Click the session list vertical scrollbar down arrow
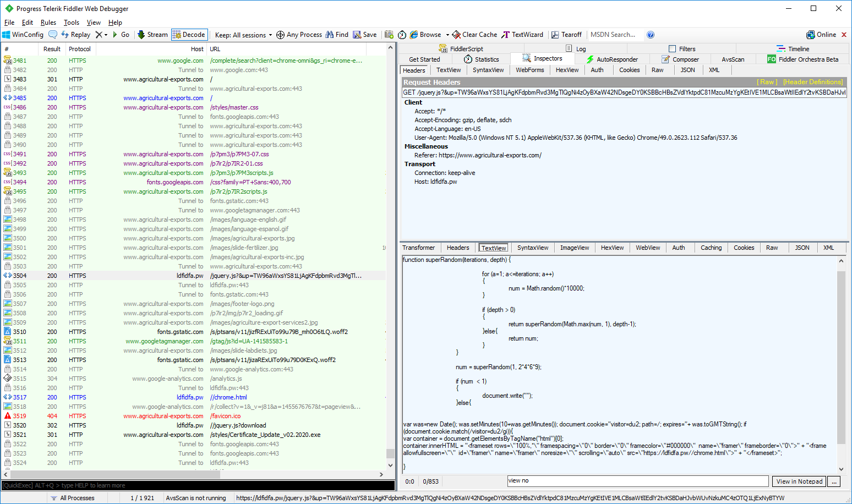Screen dimensions: 852x504 pos(391,465)
